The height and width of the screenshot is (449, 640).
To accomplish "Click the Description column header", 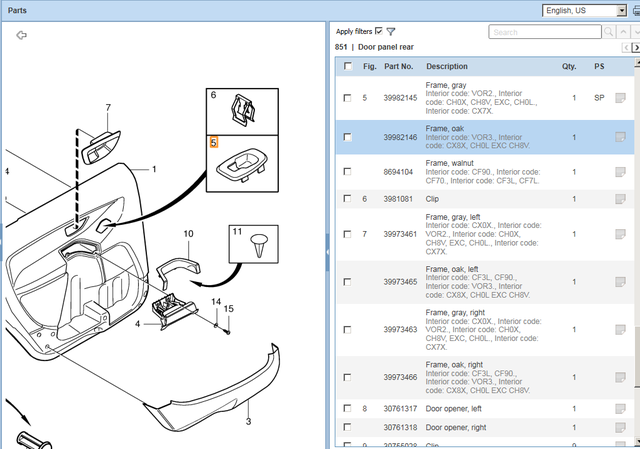I will pyautogui.click(x=446, y=67).
